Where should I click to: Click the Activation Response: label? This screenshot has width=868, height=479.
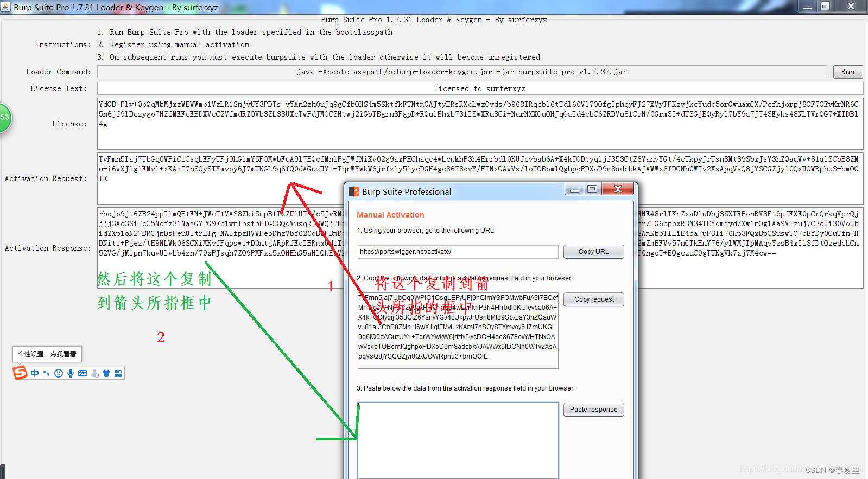48,248
